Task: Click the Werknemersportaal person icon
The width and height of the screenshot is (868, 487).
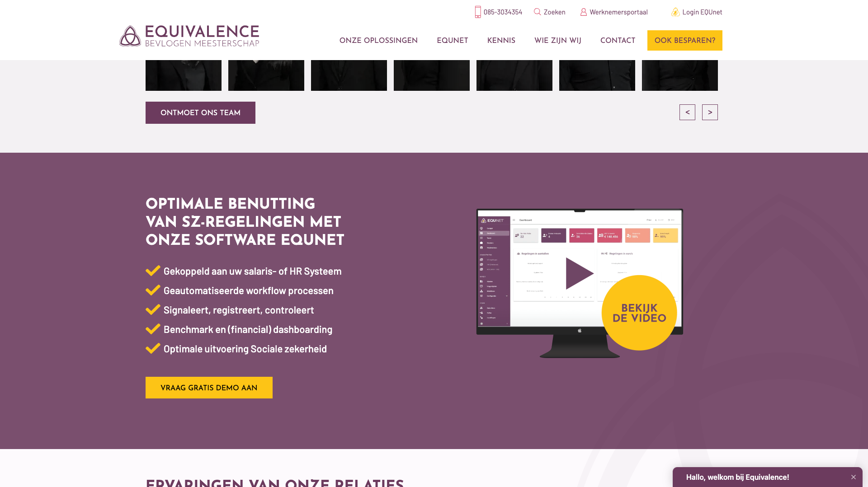Action: (x=584, y=12)
